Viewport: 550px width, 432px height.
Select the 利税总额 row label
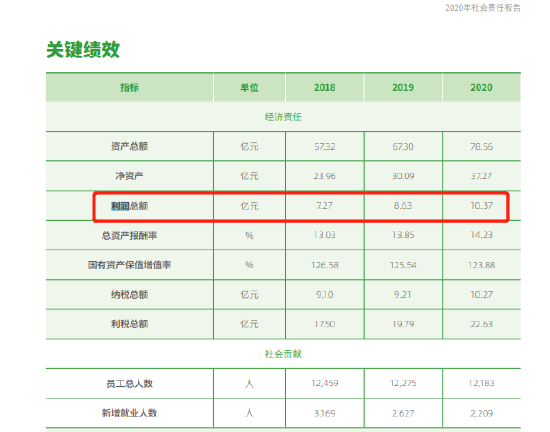coord(129,324)
